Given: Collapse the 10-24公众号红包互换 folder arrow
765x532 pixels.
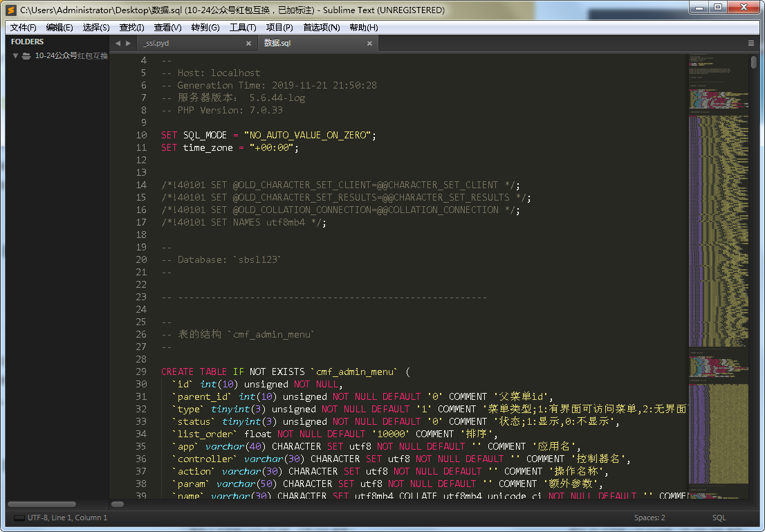Looking at the screenshot, I should pos(15,56).
